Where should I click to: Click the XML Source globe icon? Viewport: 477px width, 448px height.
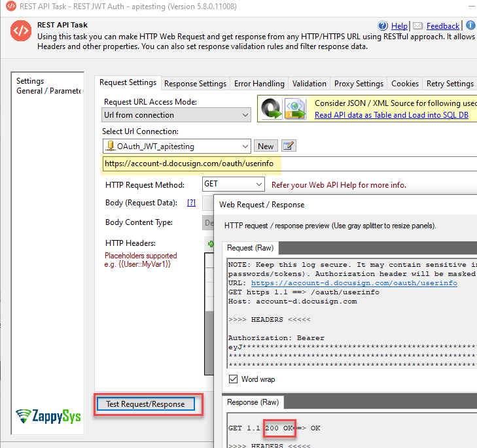pos(295,109)
